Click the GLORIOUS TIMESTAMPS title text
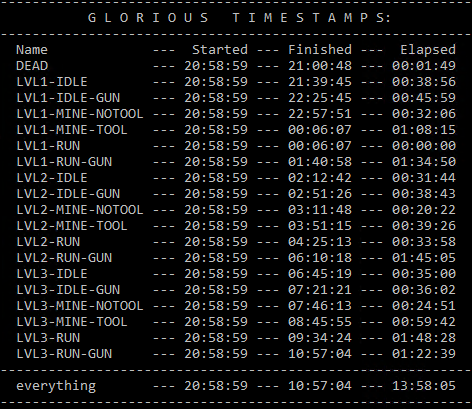 (240, 18)
